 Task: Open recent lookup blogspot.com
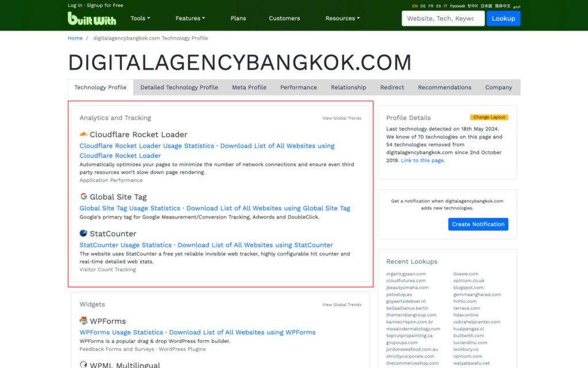point(469,287)
